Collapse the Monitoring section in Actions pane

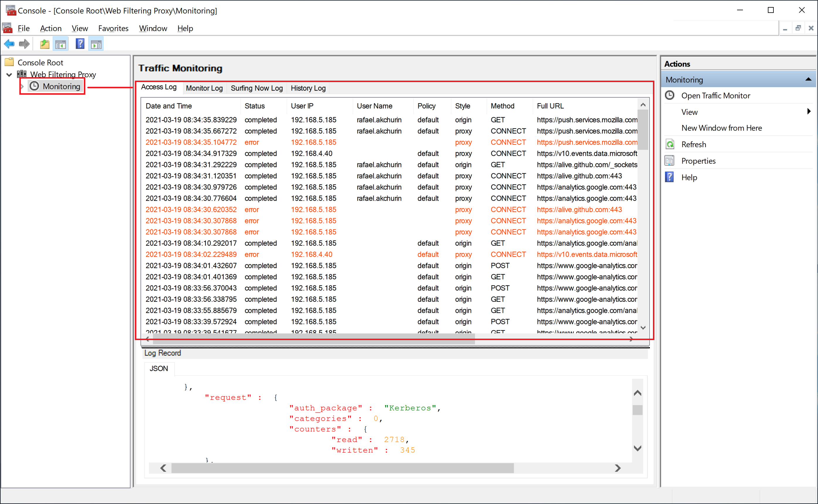pyautogui.click(x=808, y=79)
